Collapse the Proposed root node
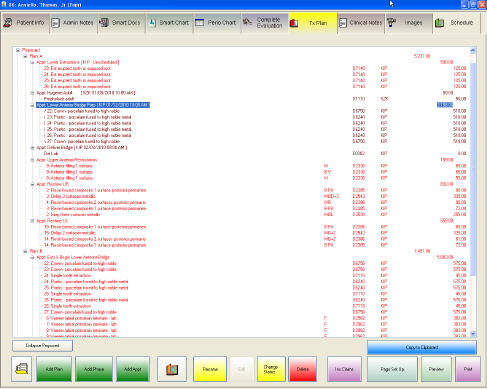The width and height of the screenshot is (487, 389). coord(18,50)
